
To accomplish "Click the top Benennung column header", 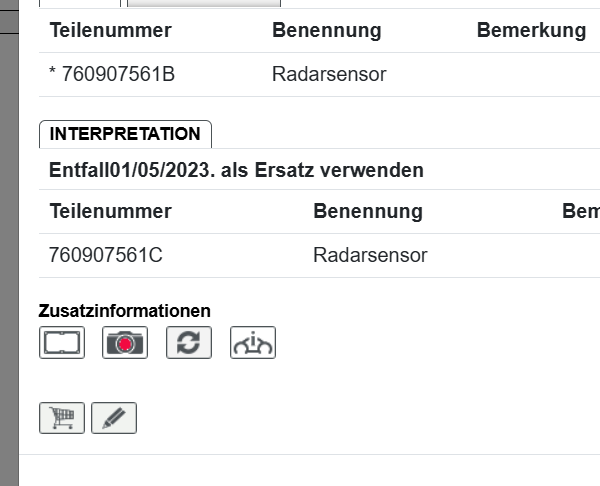I will pyautogui.click(x=326, y=30).
